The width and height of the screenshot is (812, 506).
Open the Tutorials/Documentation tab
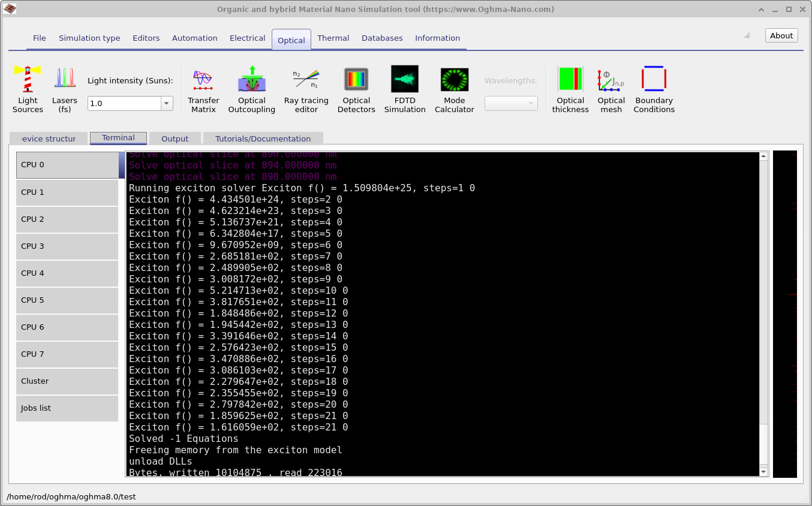[263, 138]
